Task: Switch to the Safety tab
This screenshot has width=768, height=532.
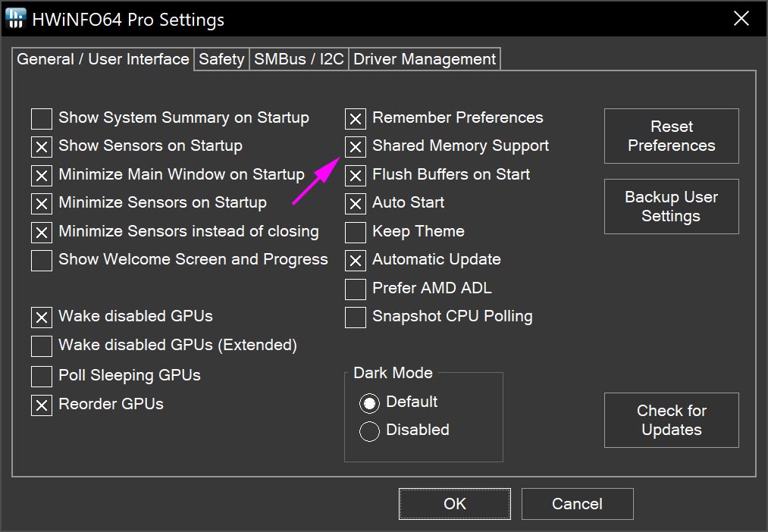Action: [x=221, y=59]
